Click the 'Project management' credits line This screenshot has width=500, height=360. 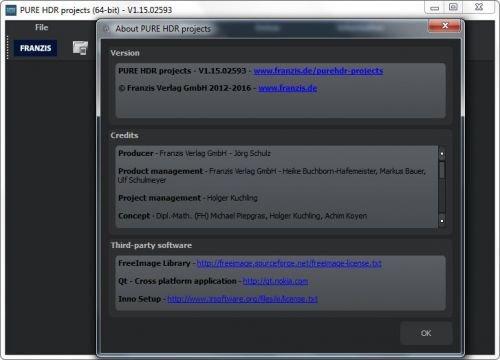[188, 198]
